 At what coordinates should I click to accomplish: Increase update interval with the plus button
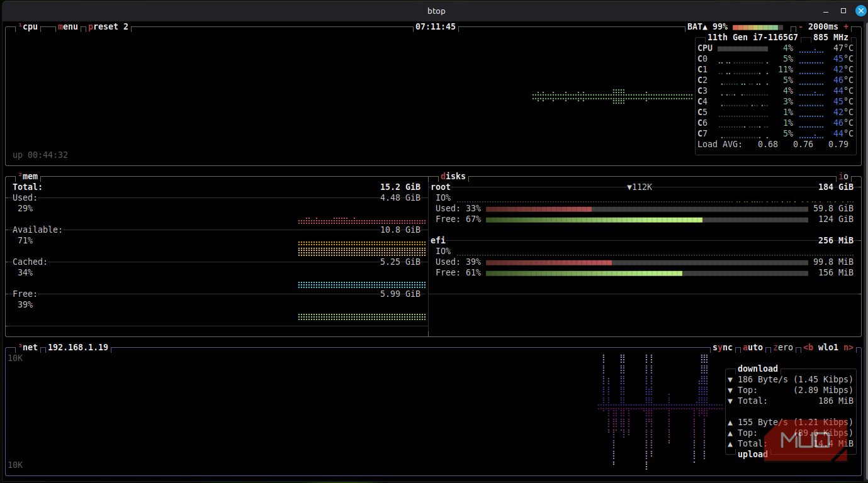pyautogui.click(x=846, y=27)
